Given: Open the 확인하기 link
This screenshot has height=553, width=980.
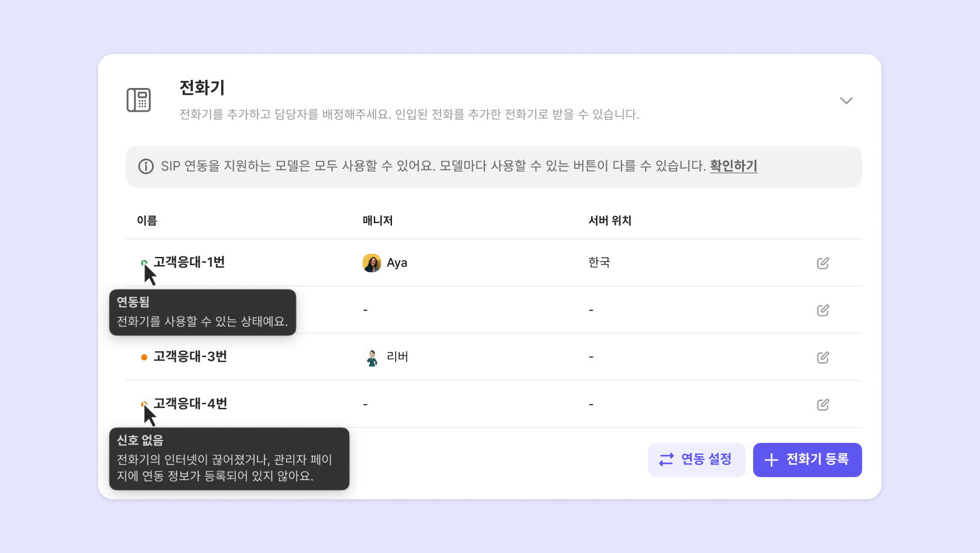Looking at the screenshot, I should tap(733, 166).
